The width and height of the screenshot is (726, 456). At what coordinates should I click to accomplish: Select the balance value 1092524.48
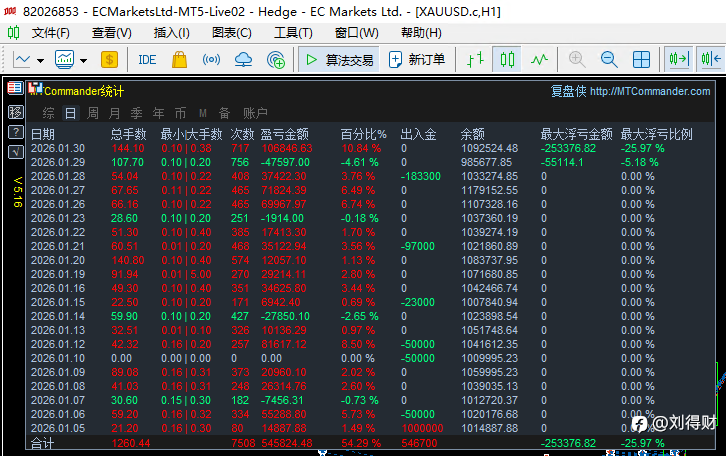click(x=489, y=149)
